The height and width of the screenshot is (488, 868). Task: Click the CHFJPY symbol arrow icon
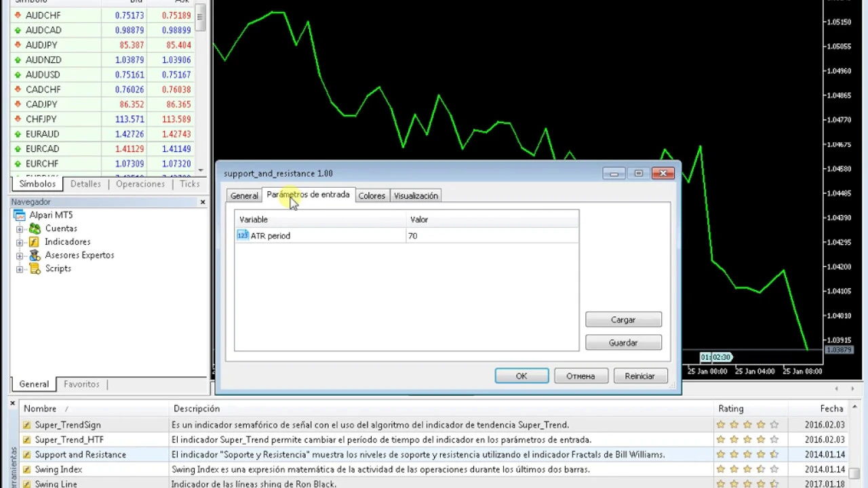tap(18, 119)
